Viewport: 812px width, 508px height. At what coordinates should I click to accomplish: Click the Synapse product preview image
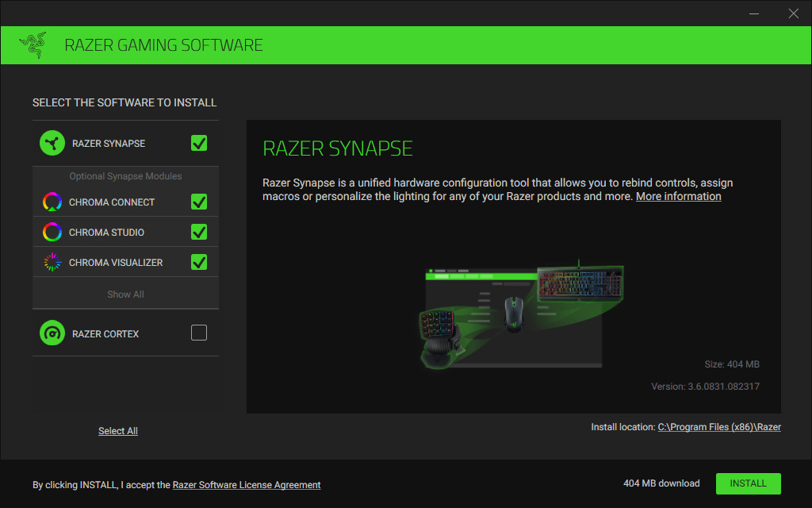522,314
